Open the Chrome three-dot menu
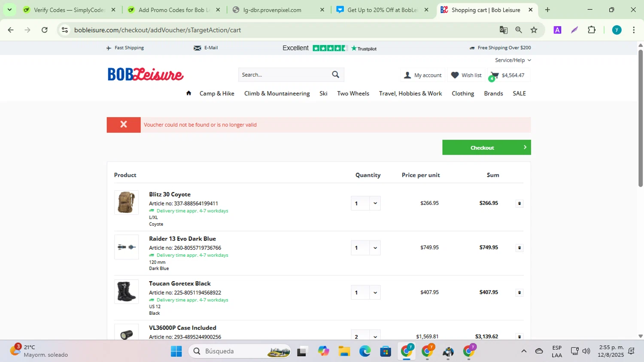Image resolution: width=644 pixels, height=362 pixels. 634,30
